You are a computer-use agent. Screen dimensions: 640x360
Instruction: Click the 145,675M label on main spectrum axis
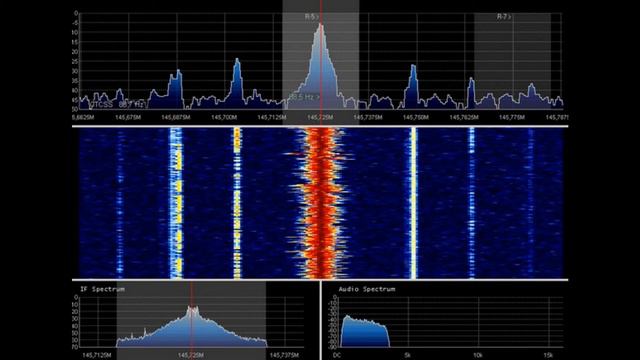tap(128, 118)
